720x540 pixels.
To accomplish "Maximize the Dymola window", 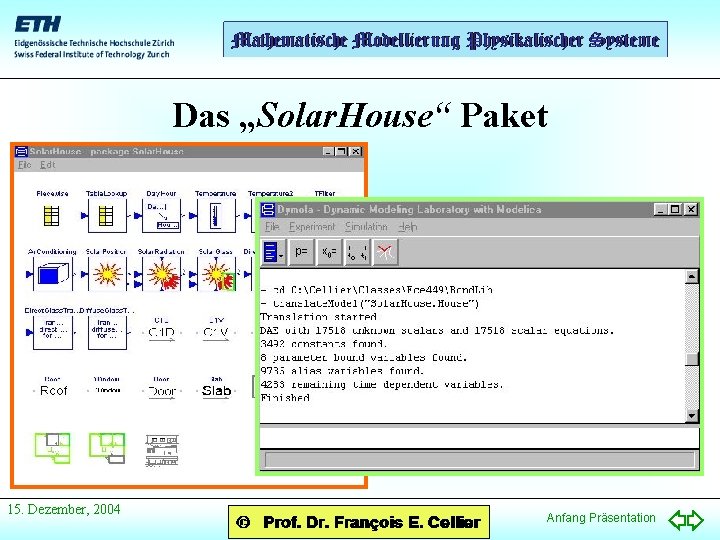I will (675, 209).
